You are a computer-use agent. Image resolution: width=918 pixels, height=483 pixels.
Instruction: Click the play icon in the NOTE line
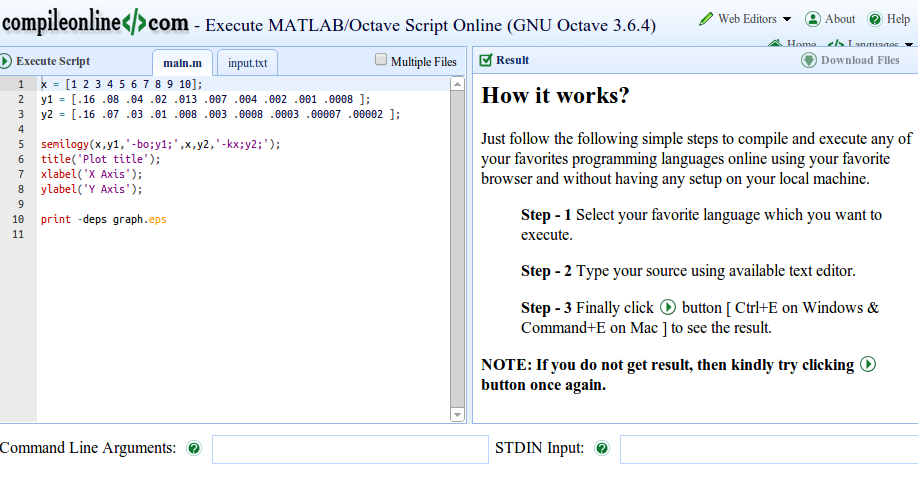868,364
